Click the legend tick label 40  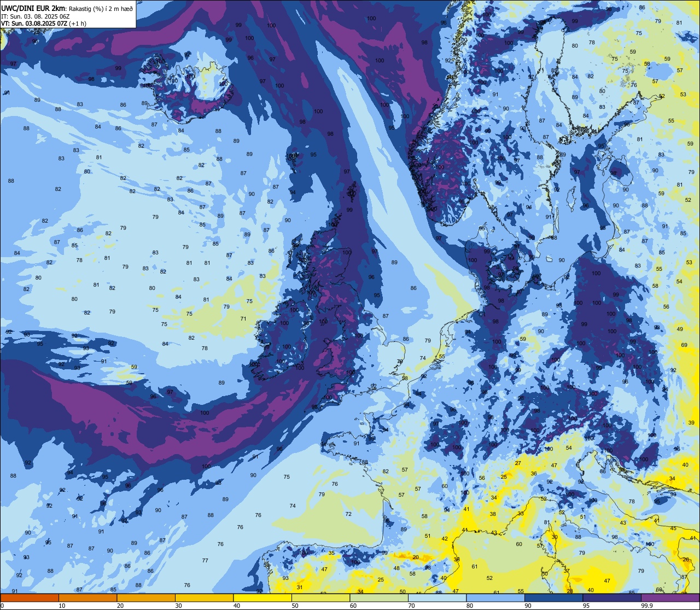point(237,606)
